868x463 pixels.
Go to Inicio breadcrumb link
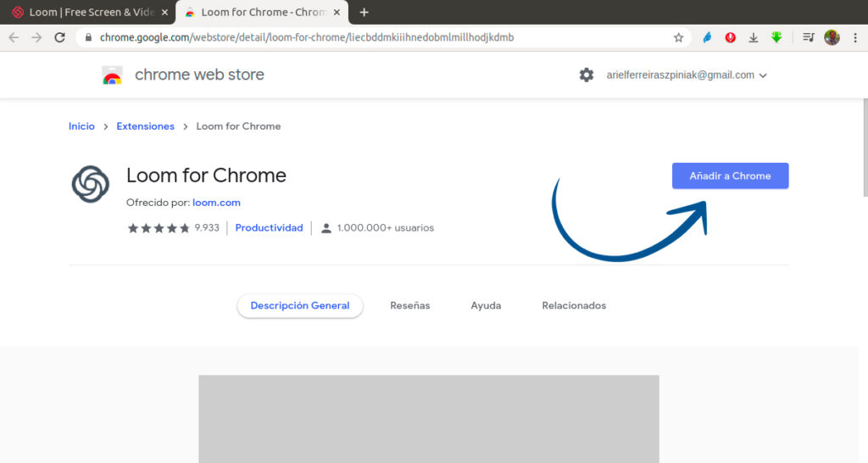coord(81,126)
